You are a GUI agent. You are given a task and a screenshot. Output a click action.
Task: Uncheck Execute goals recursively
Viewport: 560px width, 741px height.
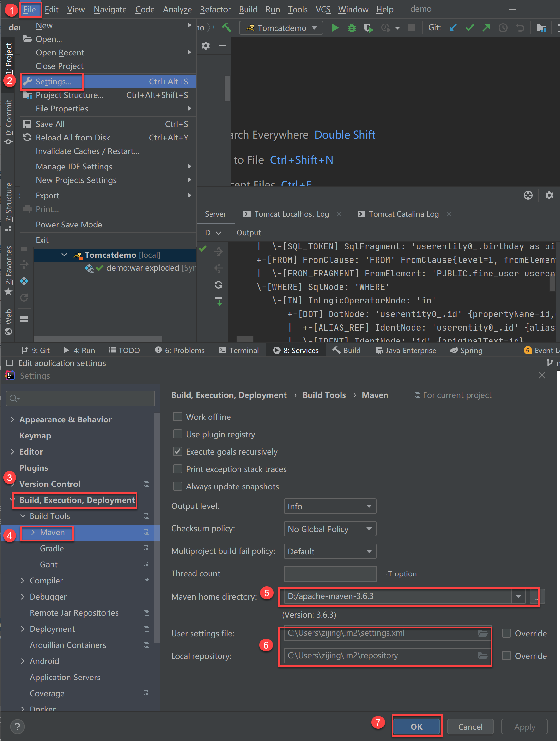point(177,452)
